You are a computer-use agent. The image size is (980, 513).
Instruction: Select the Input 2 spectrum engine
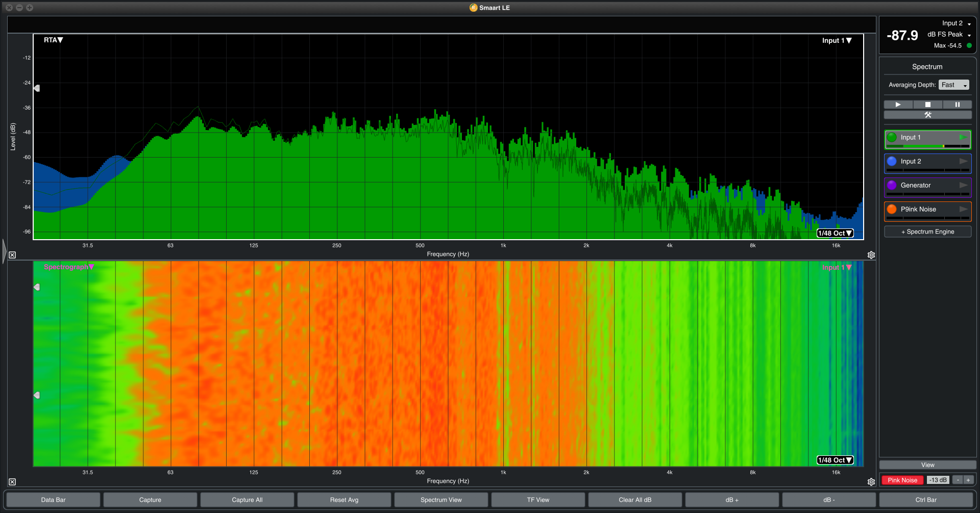[927, 163]
